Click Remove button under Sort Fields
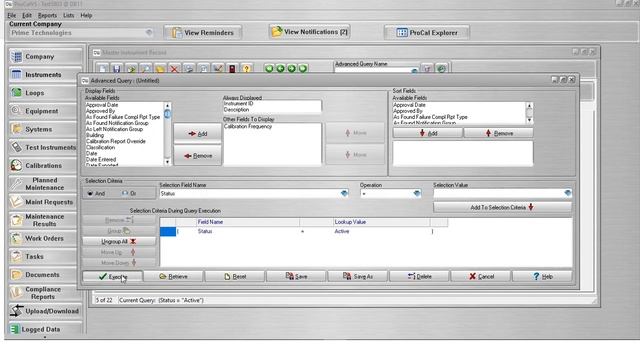 coord(499,133)
